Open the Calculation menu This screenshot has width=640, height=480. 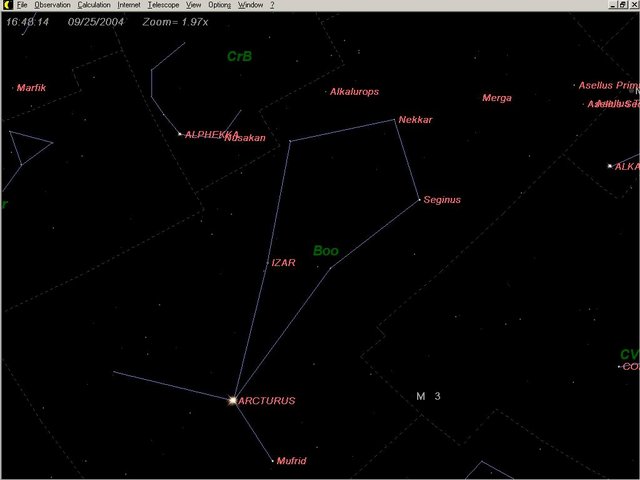coord(94,5)
